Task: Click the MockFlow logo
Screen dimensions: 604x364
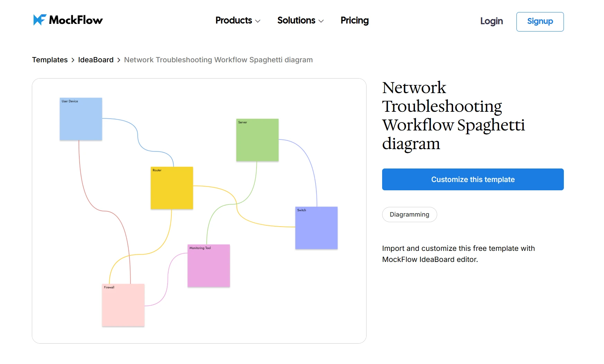Action: [x=68, y=20]
